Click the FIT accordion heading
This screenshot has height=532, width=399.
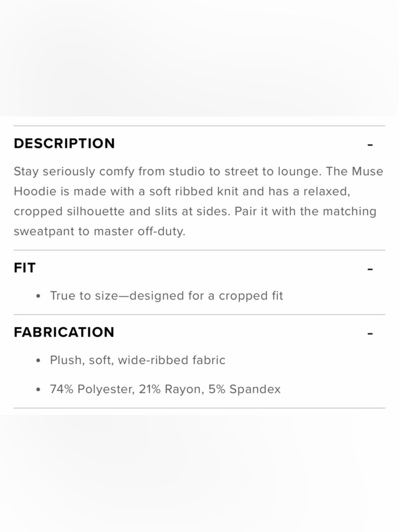pos(25,268)
